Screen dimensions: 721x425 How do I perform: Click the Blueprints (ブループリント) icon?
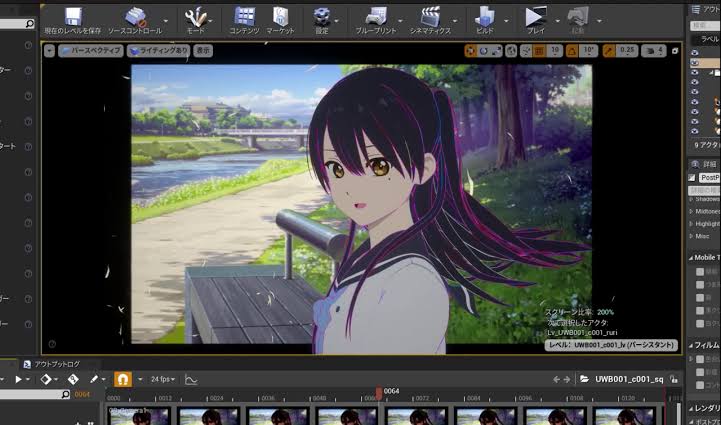[376, 17]
